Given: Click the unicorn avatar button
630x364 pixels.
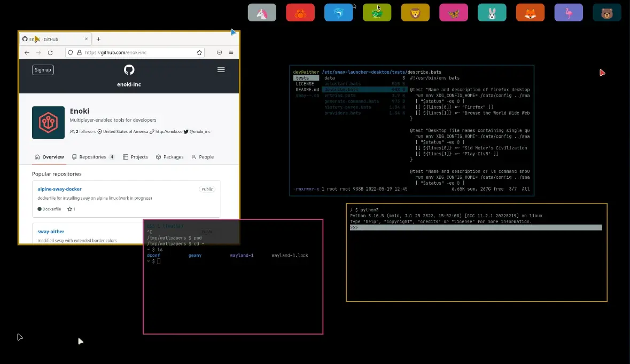Looking at the screenshot, I should tap(262, 13).
